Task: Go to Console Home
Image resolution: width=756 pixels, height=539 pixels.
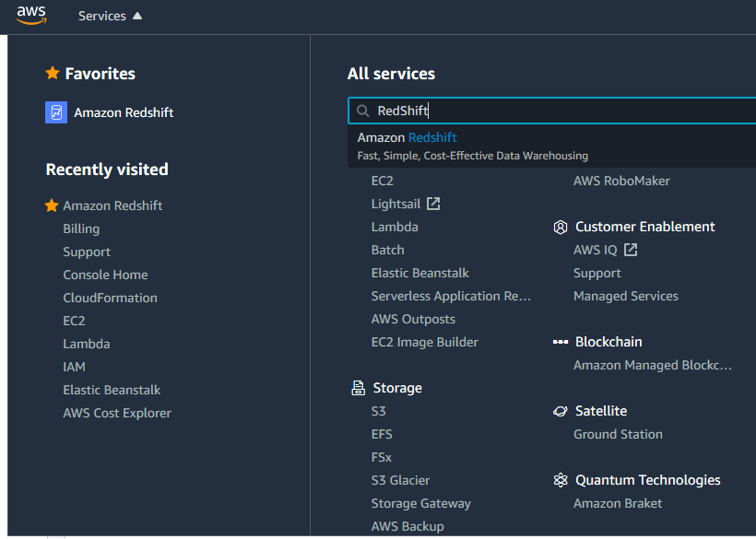Action: tap(105, 275)
